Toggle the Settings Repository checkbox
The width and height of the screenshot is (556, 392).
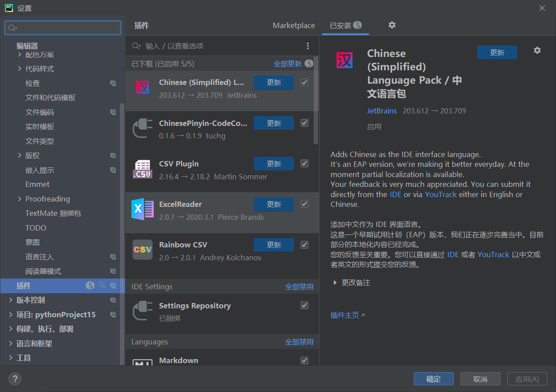click(305, 305)
